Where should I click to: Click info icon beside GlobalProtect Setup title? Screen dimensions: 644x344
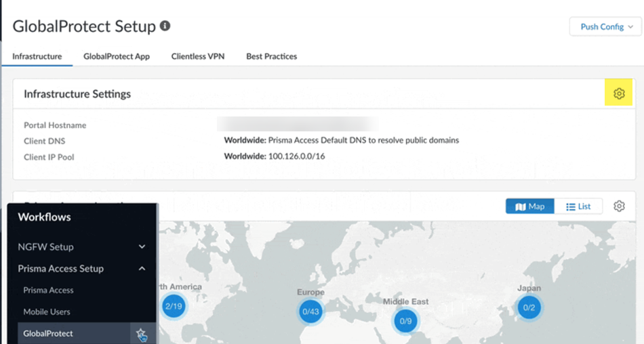(165, 26)
